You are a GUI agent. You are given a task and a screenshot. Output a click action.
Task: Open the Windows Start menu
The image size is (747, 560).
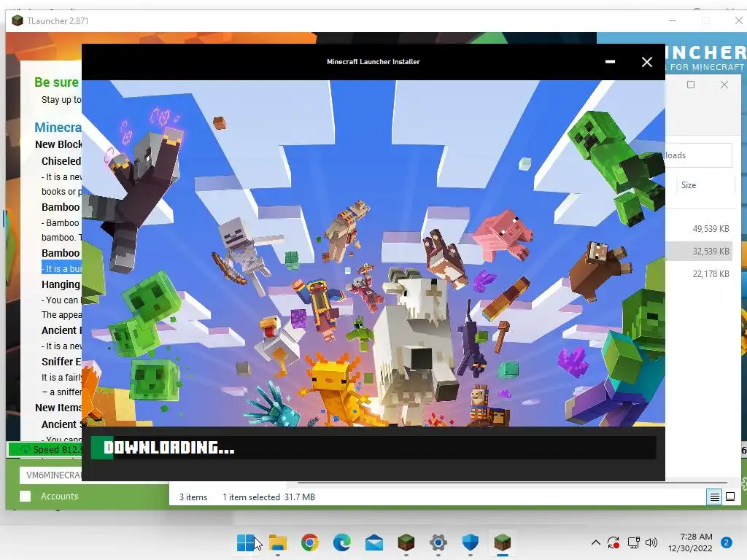246,542
